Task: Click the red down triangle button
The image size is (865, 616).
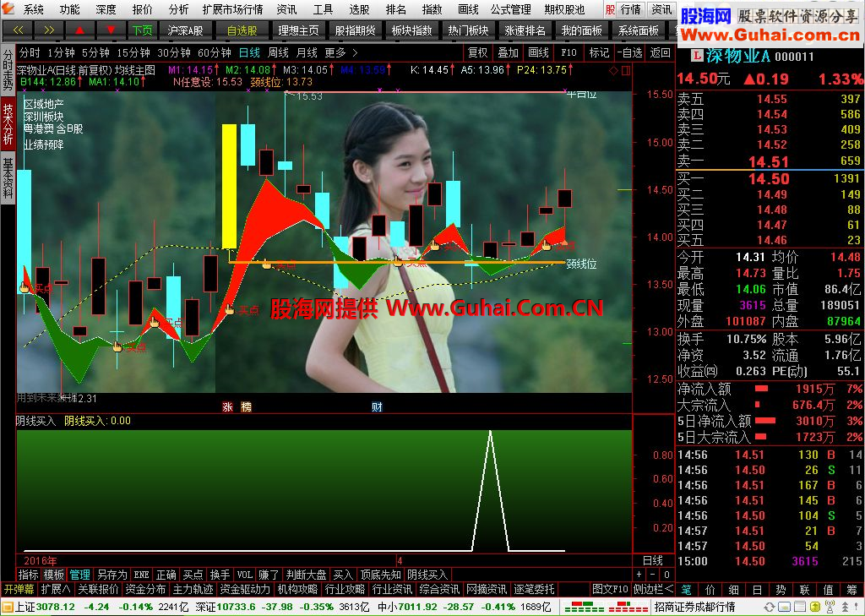Action: click(x=111, y=30)
